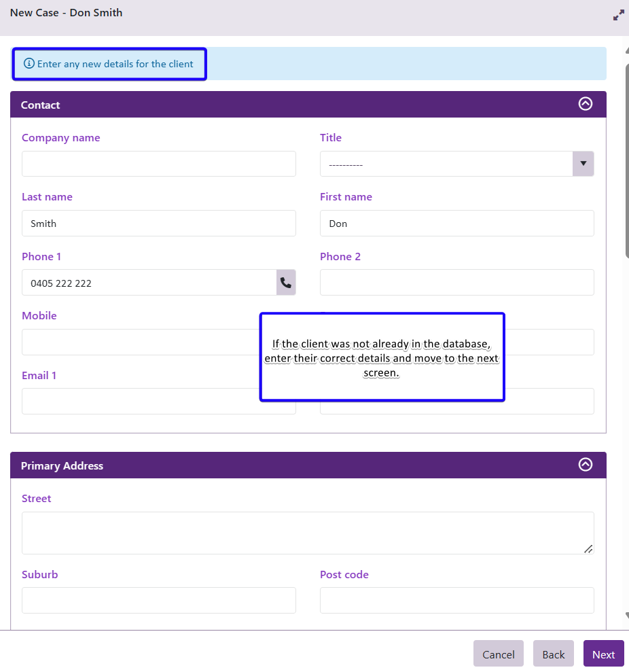Click the Street text area
The width and height of the screenshot is (629, 672).
coord(307,533)
